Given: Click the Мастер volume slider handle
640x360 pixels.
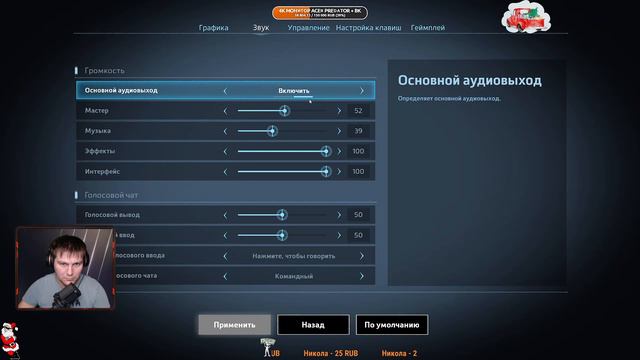Looking at the screenshot, I should tap(284, 111).
